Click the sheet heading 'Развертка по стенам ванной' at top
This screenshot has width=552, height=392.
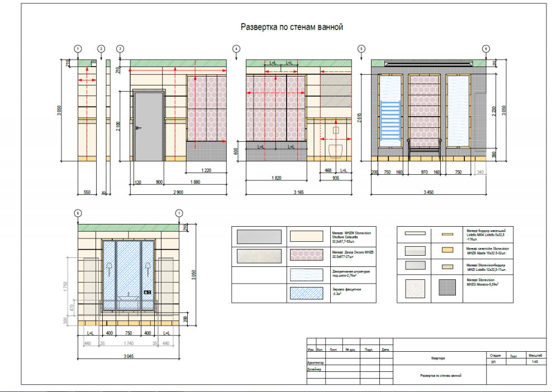(291, 27)
